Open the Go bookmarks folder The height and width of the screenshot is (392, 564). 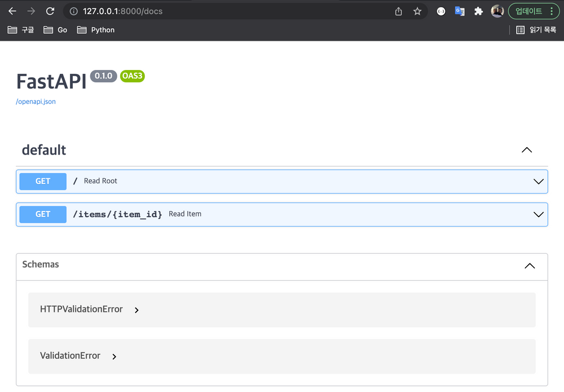(x=55, y=30)
